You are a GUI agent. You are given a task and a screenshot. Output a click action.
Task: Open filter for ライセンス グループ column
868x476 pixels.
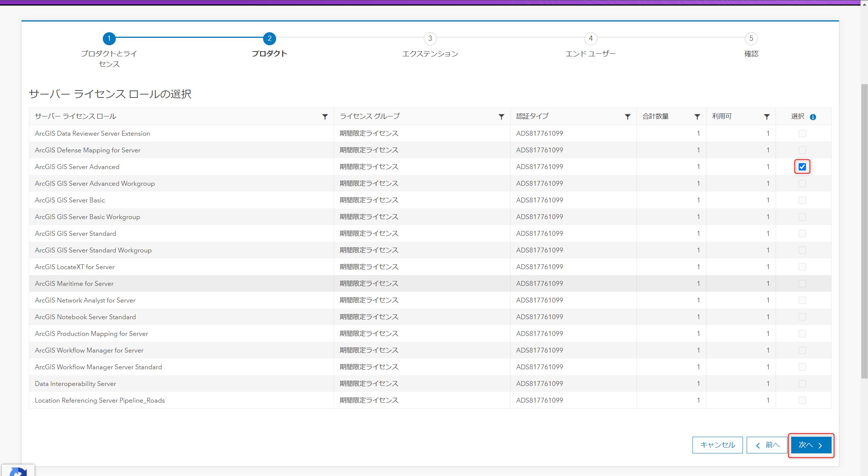(501, 117)
